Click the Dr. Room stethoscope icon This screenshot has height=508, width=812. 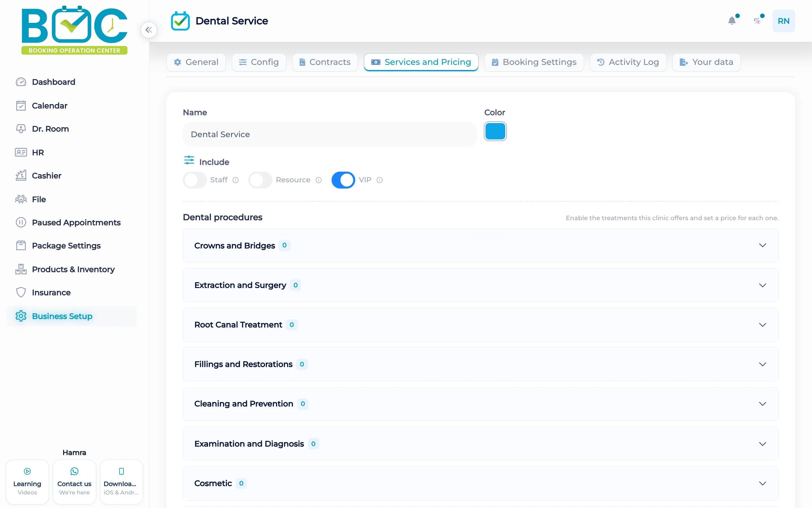coord(21,129)
